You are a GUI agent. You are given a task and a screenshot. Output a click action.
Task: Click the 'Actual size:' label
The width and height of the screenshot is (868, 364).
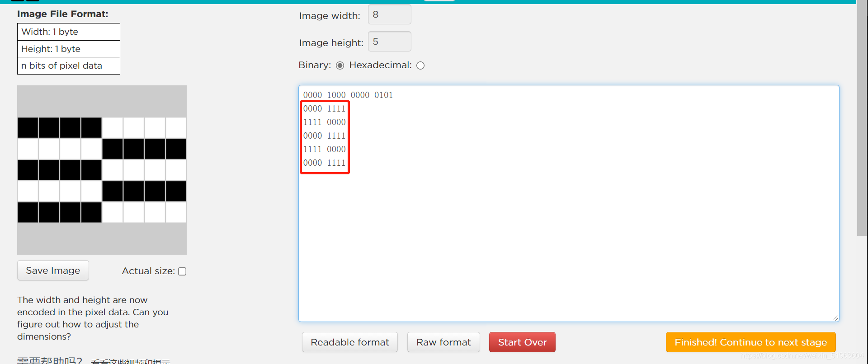[148, 271]
